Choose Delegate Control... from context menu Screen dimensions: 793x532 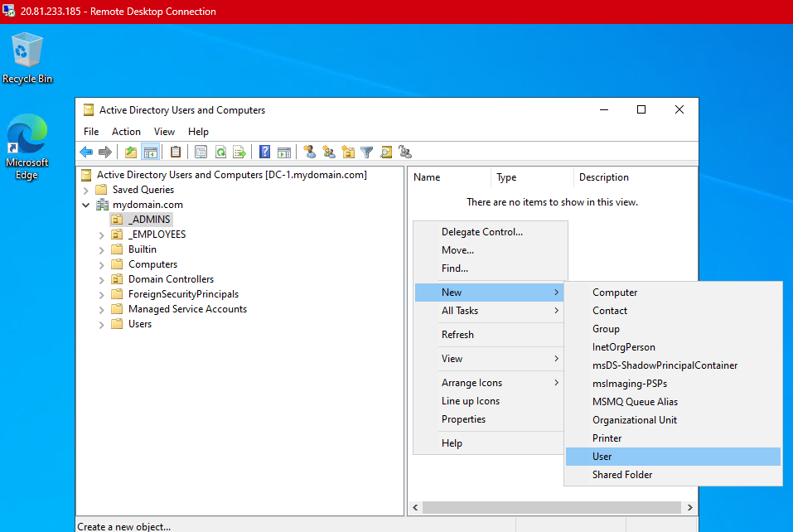click(x=490, y=232)
